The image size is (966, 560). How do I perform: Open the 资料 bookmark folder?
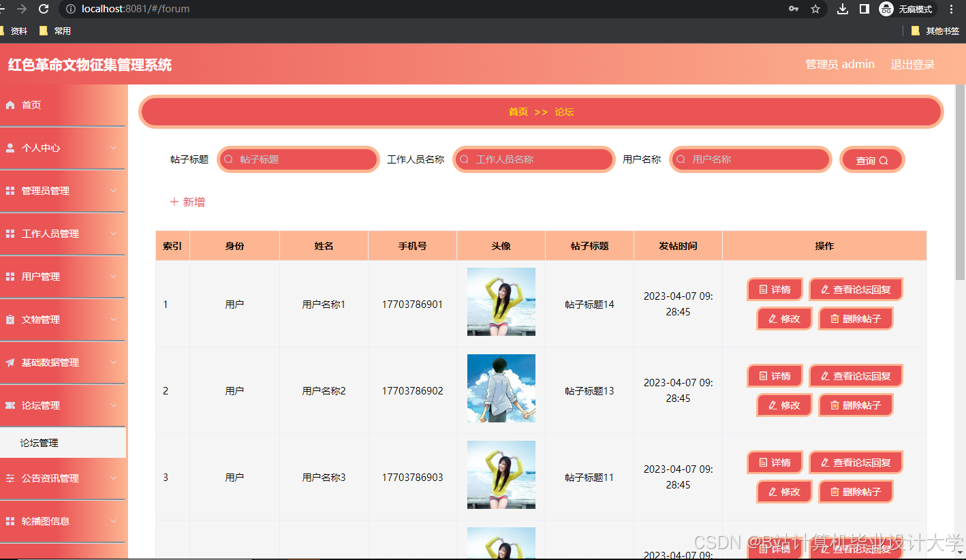14,31
